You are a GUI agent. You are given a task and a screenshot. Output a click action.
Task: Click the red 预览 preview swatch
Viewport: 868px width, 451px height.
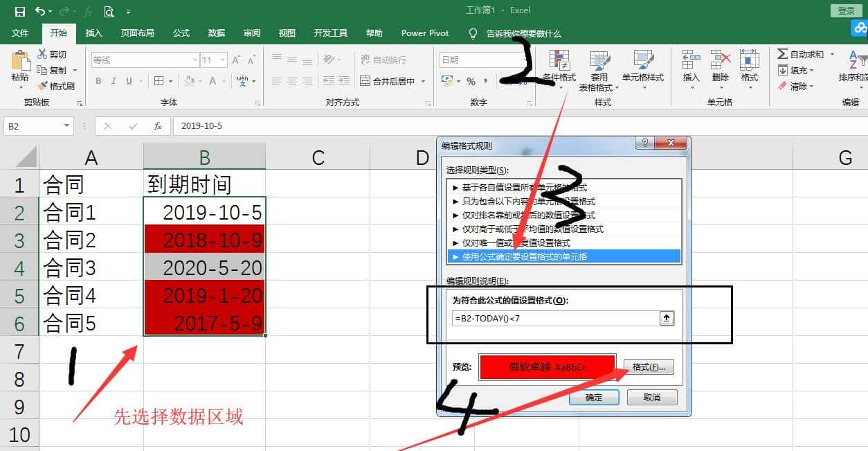pyautogui.click(x=547, y=366)
